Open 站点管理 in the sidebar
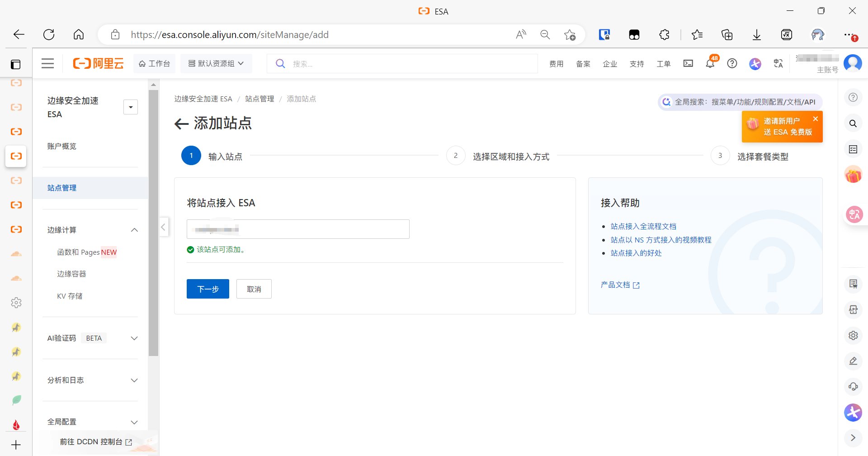 (x=62, y=188)
